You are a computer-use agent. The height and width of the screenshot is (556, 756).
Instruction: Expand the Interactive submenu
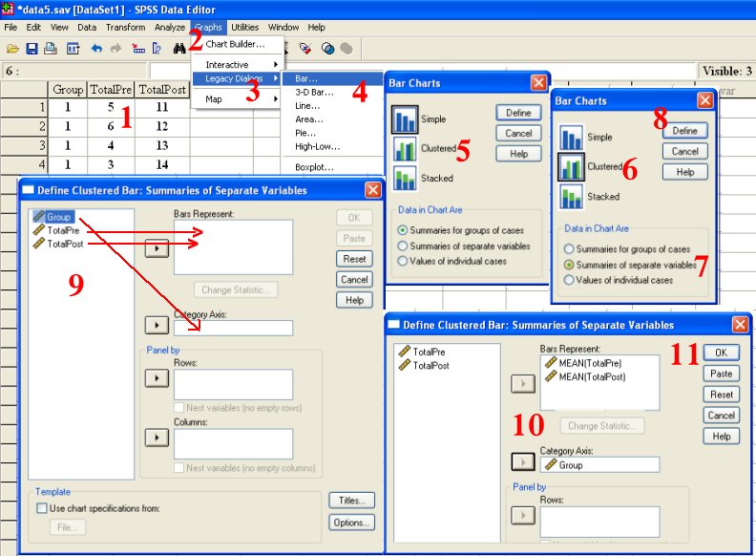click(x=235, y=65)
